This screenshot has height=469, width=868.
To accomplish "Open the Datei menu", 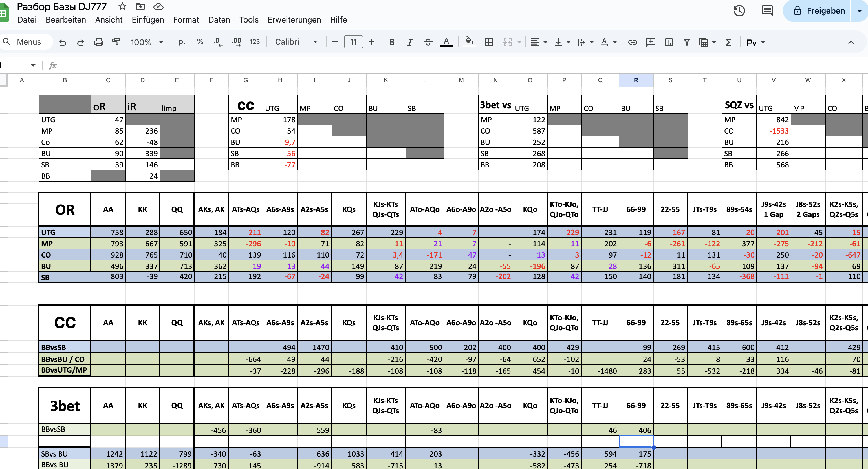I will 27,20.
